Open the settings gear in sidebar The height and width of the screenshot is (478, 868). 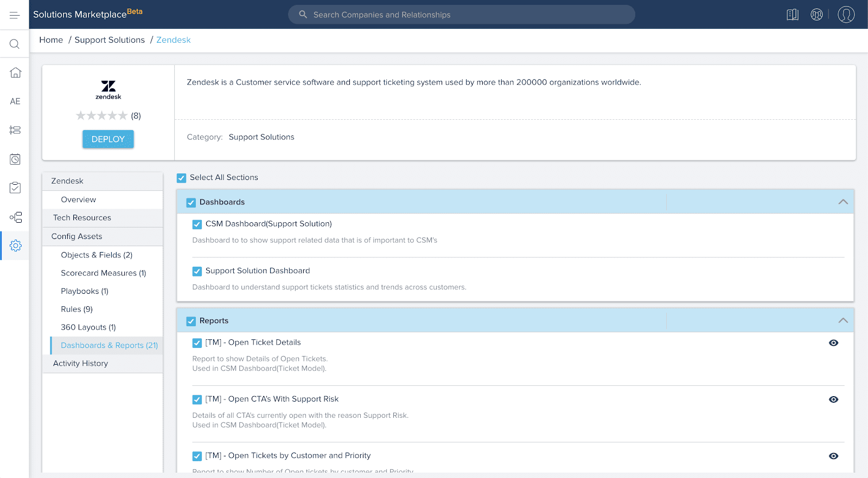click(x=15, y=246)
